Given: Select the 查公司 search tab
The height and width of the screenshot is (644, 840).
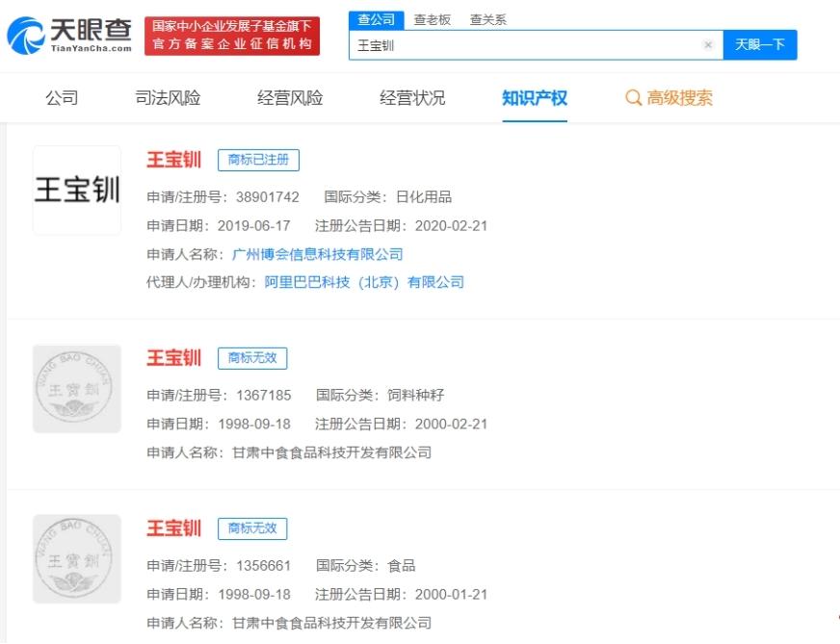Looking at the screenshot, I should click(x=377, y=20).
